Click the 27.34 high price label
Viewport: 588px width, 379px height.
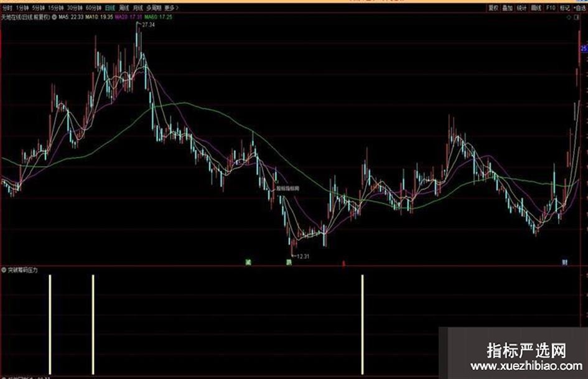pos(149,25)
